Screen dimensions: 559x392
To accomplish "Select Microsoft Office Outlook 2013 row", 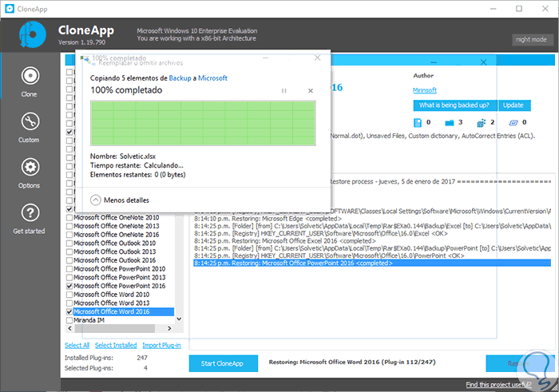I will (x=115, y=251).
